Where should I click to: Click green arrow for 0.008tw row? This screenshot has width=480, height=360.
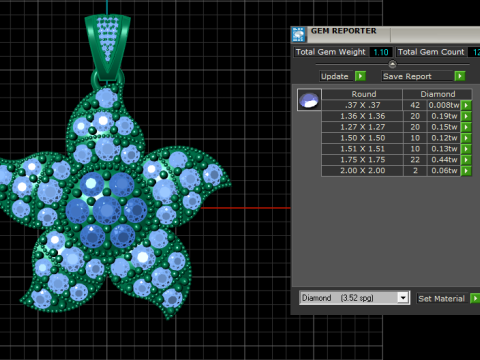click(466, 105)
